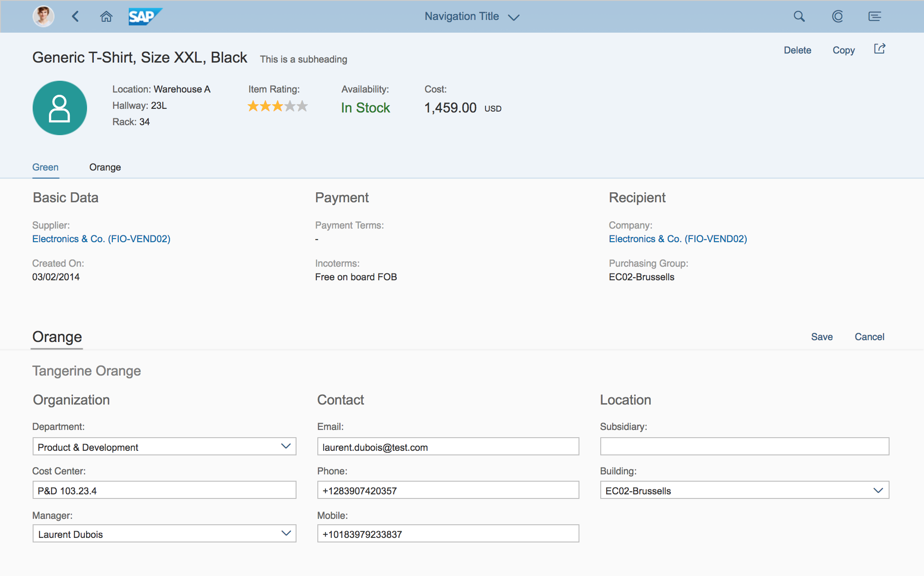This screenshot has width=924, height=576.
Task: Open the Home icon
Action: (x=106, y=17)
